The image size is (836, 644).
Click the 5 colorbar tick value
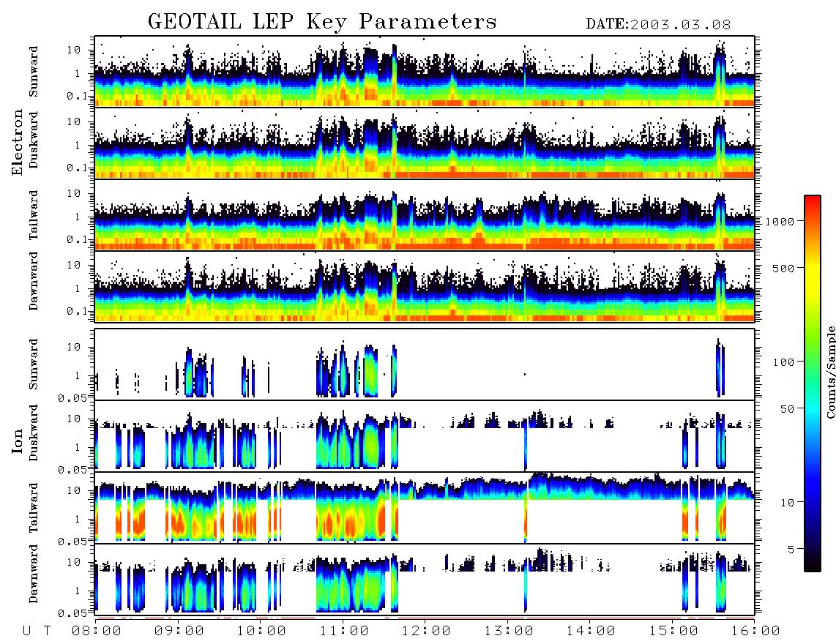tap(791, 549)
